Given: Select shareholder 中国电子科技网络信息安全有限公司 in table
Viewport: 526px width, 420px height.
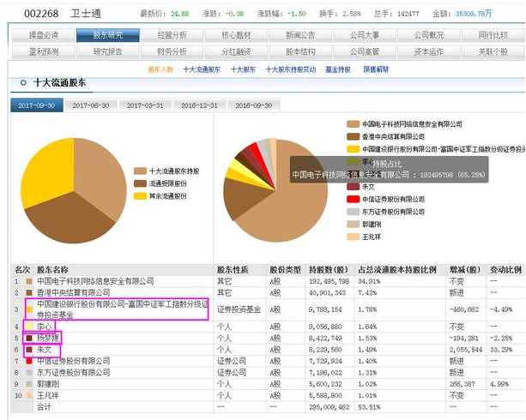Looking at the screenshot, I should coord(95,281).
